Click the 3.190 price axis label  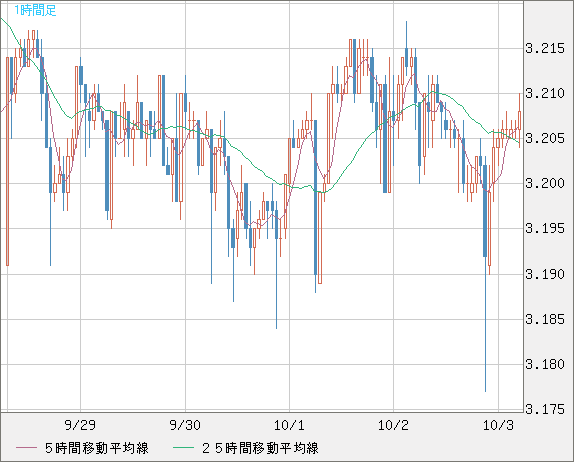click(545, 274)
